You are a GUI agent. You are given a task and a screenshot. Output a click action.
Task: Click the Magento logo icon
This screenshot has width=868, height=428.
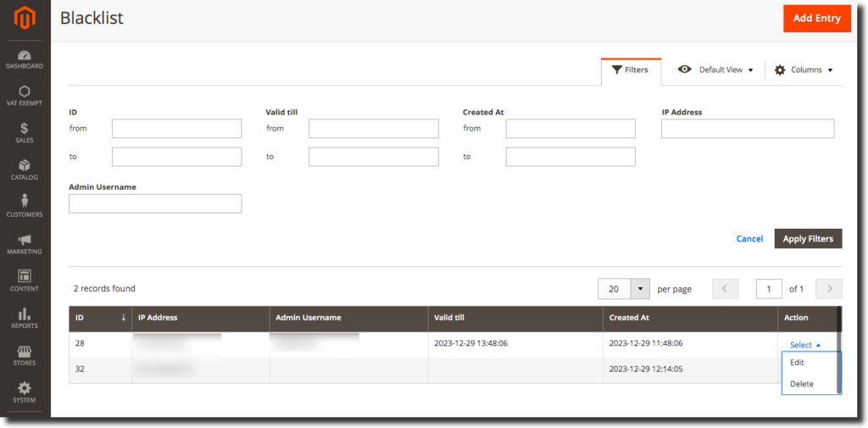25,19
